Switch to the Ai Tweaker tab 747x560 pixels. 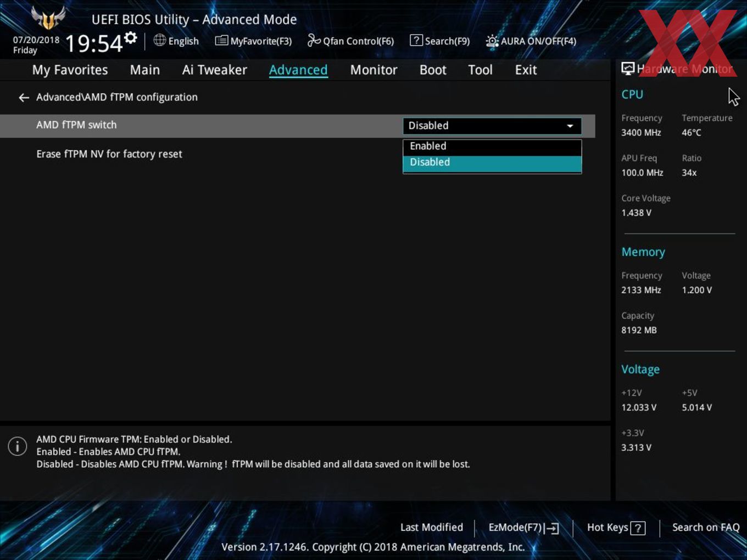click(215, 70)
